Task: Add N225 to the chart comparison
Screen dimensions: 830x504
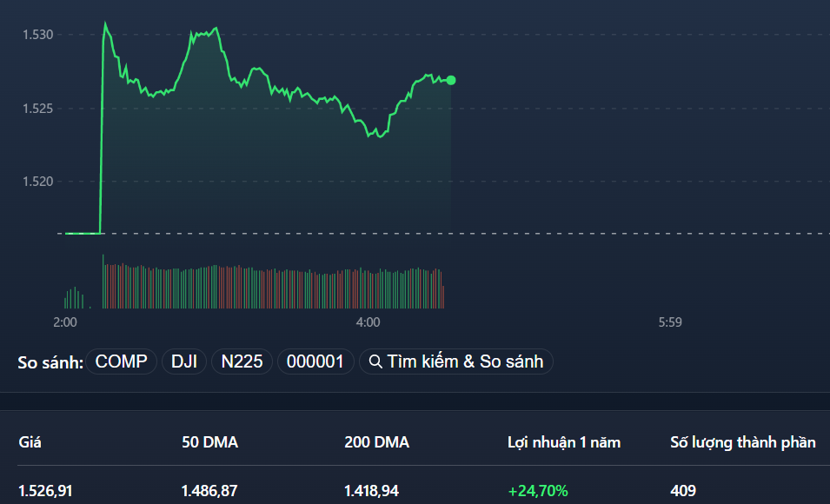Action: pos(242,361)
